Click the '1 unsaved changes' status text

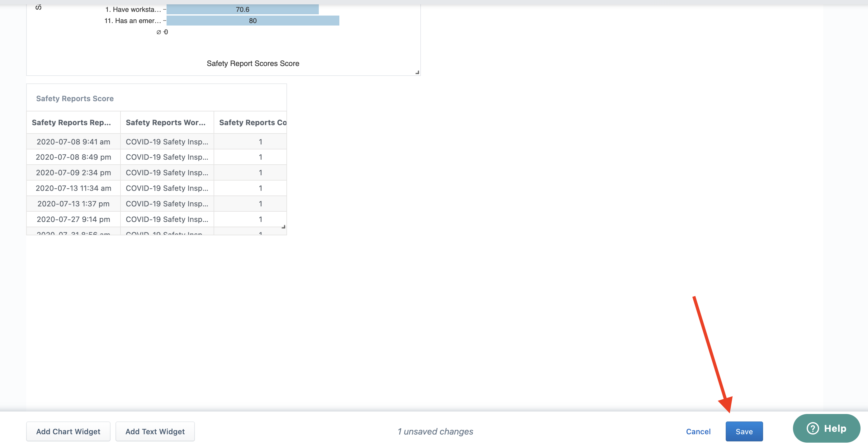tap(435, 431)
